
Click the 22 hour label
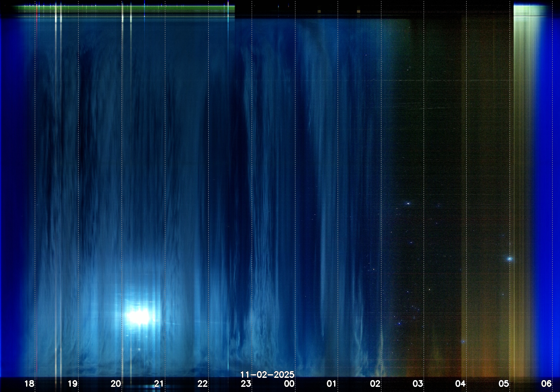click(202, 384)
